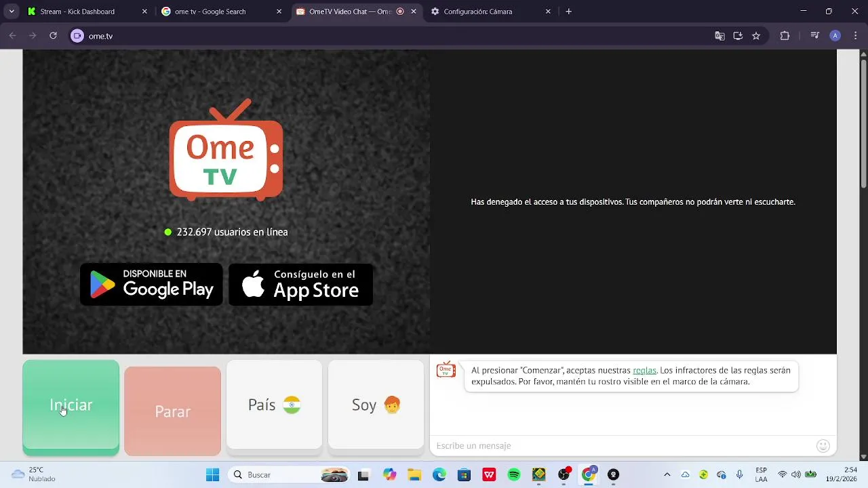This screenshot has height=488, width=868.
Task: Open the emoji smiley picker in chat
Action: pyautogui.click(x=823, y=445)
